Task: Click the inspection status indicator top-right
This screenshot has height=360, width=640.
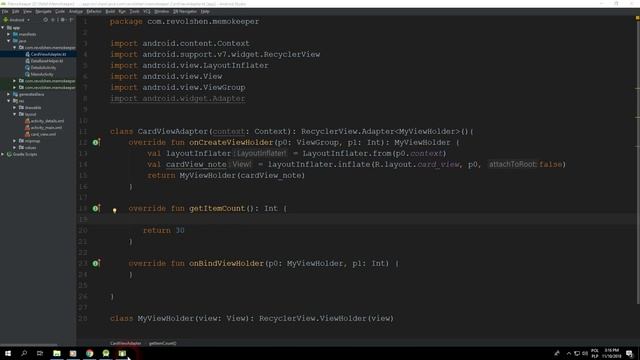Action: pyautogui.click(x=637, y=18)
